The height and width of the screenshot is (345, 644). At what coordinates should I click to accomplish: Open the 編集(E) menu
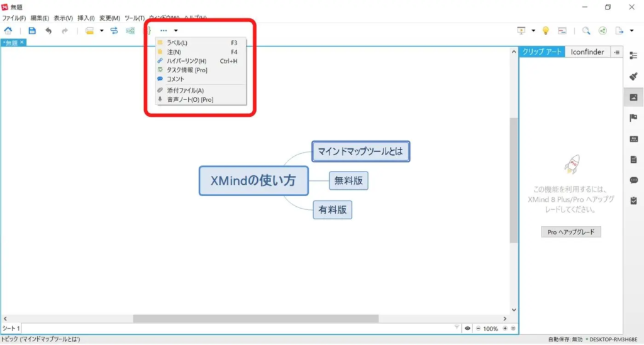(40, 18)
